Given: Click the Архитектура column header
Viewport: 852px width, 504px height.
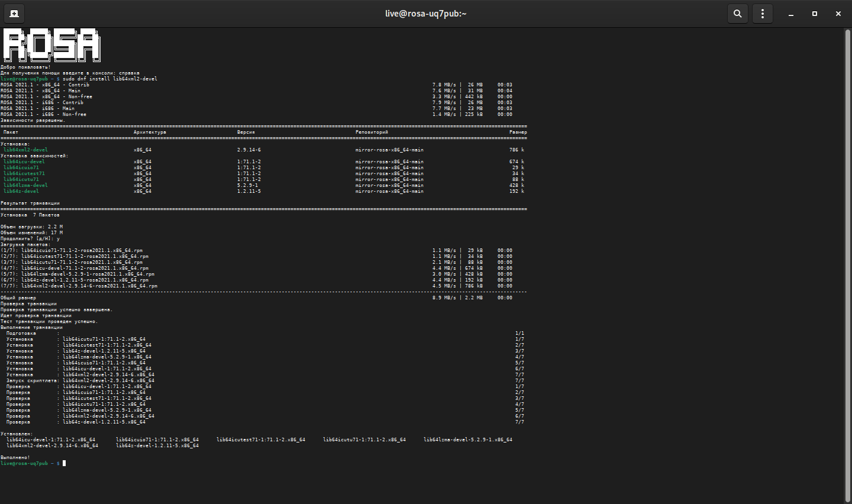Looking at the screenshot, I should [x=150, y=132].
